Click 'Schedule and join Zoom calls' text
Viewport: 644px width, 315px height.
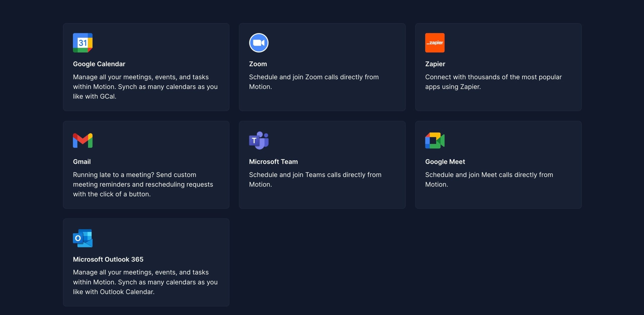pos(314,82)
